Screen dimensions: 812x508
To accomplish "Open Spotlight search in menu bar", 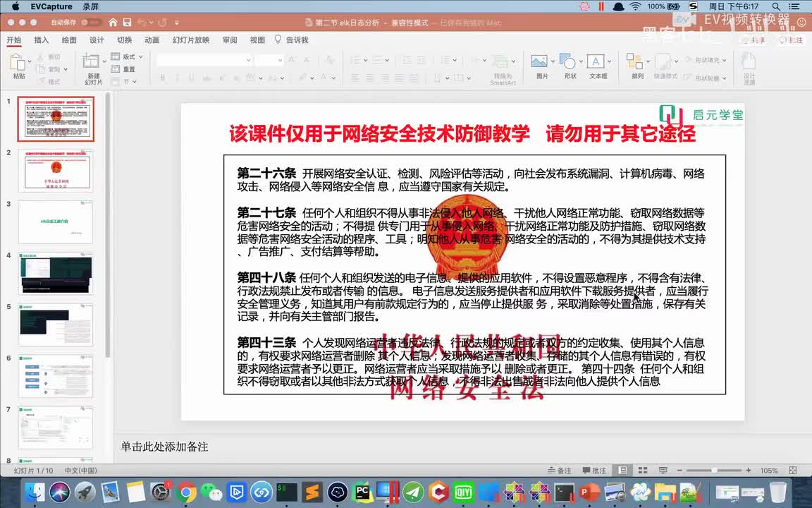I will tap(776, 6).
